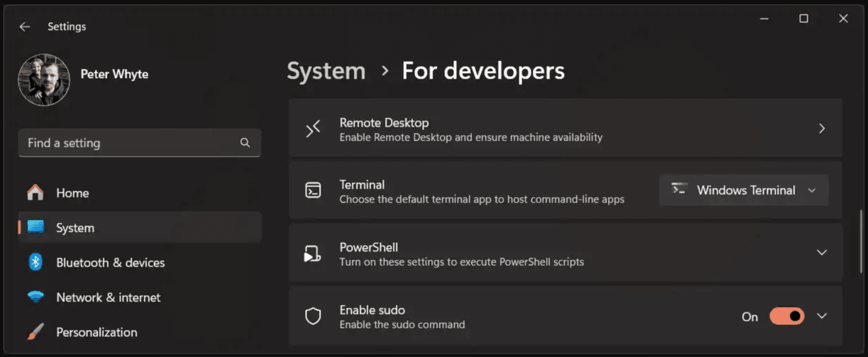Viewport: 868px width, 357px height.
Task: Open the Home section from sidebar
Action: pyautogui.click(x=72, y=193)
